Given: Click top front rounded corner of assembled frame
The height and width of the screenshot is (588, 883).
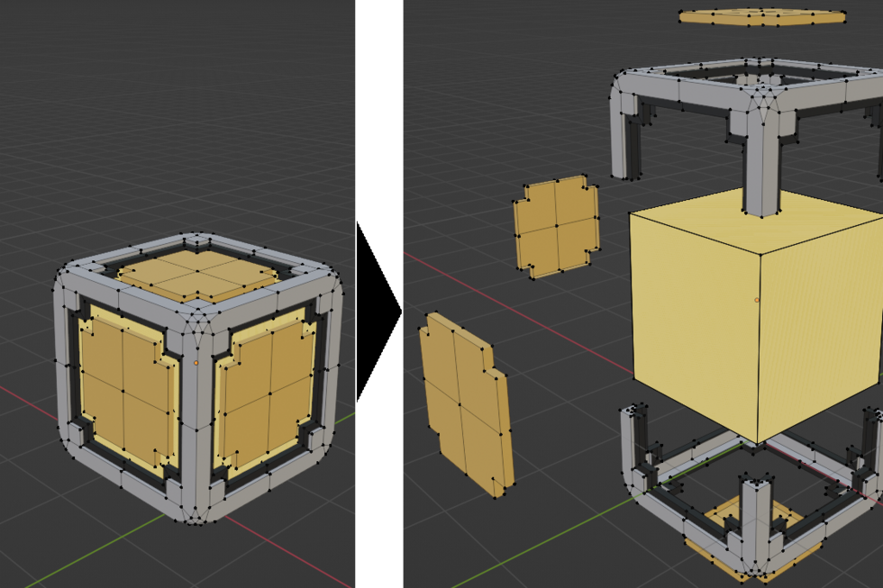Looking at the screenshot, I should pyautogui.click(x=196, y=326).
